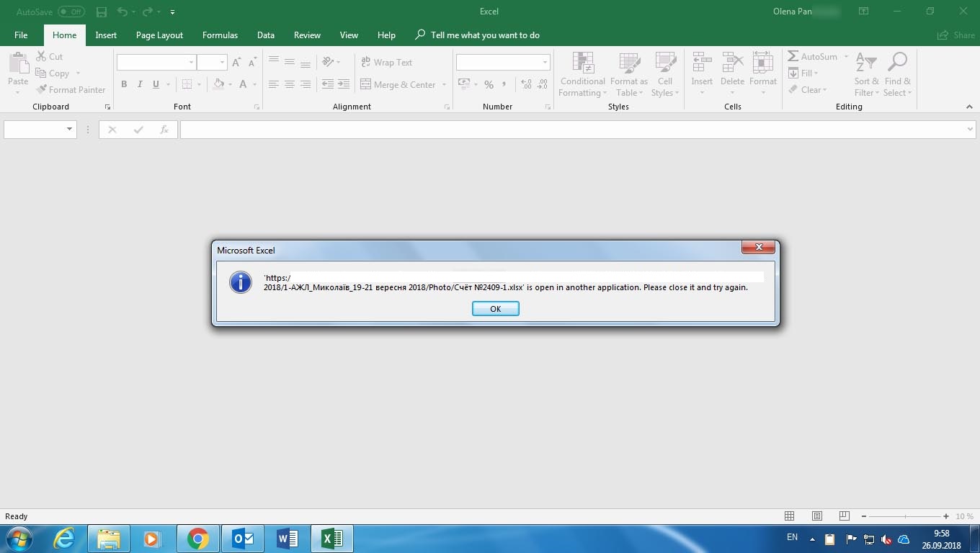Click the Comma Style icon
This screenshot has width=980, height=553.
tap(504, 84)
